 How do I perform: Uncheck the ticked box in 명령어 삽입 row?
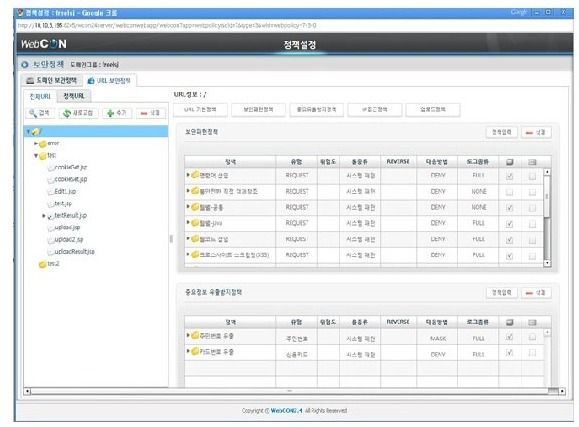tap(510, 176)
